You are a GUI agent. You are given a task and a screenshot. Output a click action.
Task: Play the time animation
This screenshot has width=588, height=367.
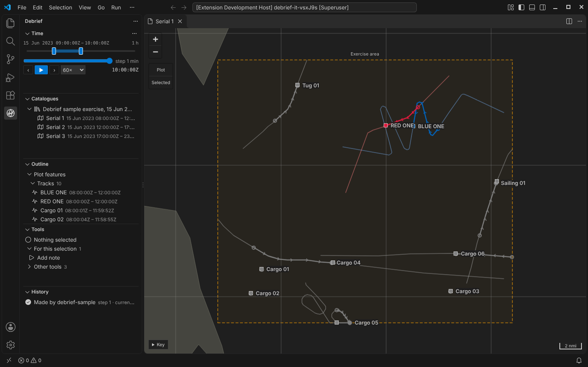point(41,70)
